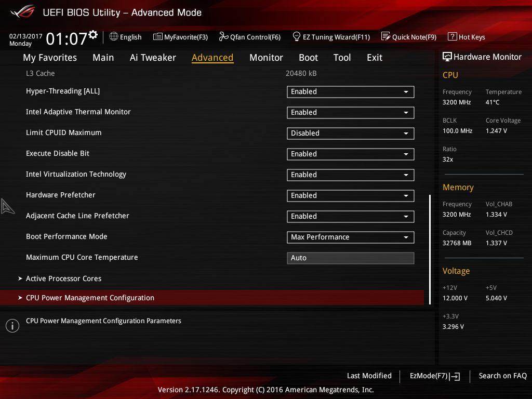
Task: Click the info circle icon
Action: [12, 326]
